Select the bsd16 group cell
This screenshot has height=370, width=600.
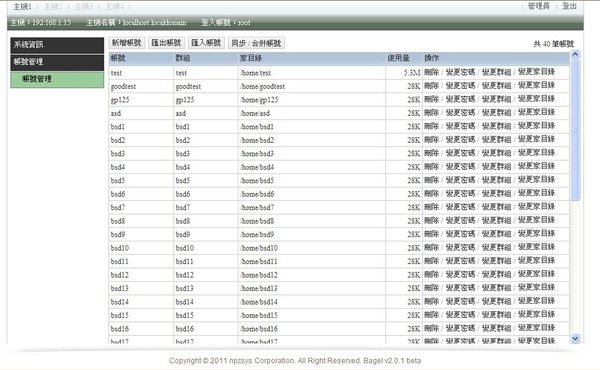coord(206,329)
